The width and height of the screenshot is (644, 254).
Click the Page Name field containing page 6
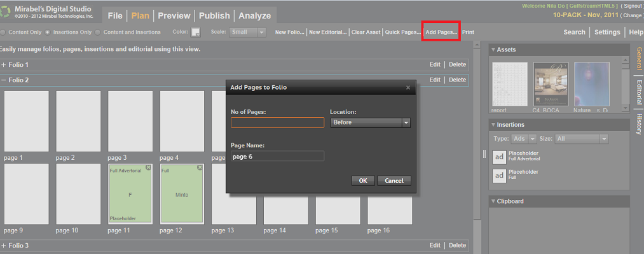coord(277,156)
